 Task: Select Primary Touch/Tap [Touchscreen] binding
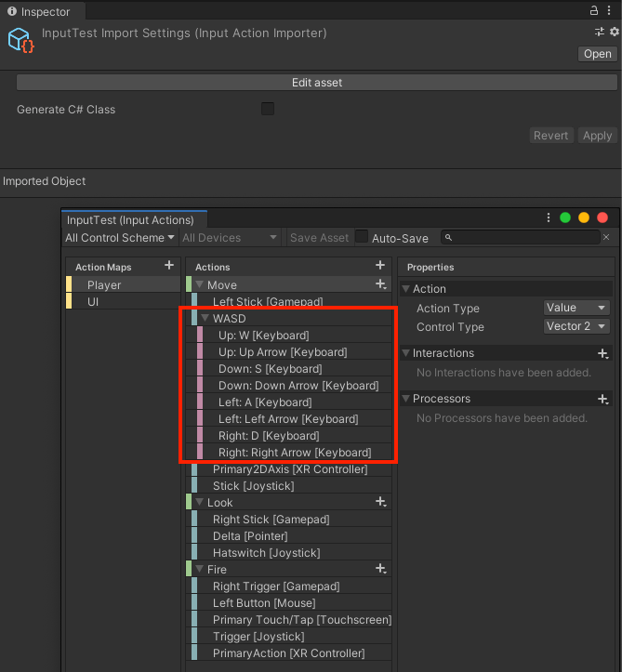291,619
